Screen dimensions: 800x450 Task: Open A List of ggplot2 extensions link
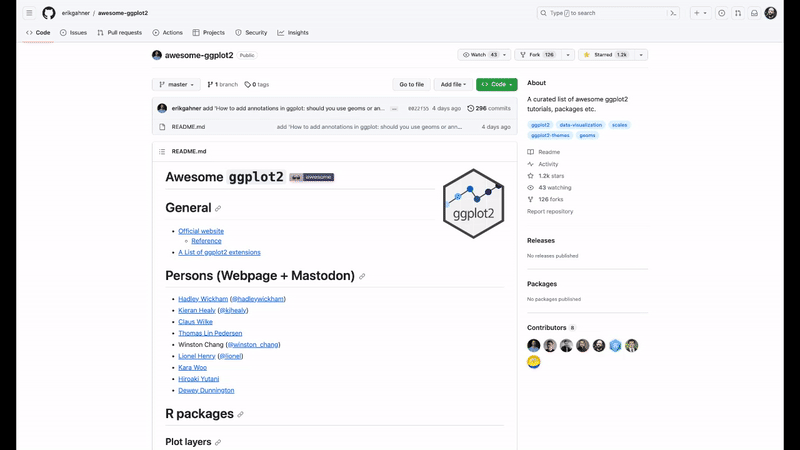pyautogui.click(x=219, y=253)
